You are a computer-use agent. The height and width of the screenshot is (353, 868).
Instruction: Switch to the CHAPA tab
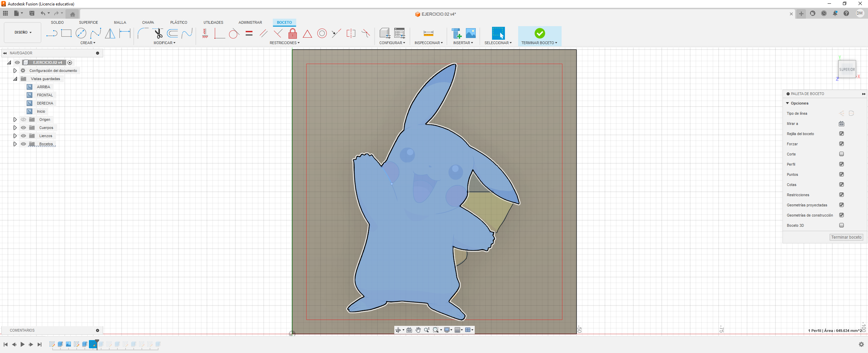[148, 22]
